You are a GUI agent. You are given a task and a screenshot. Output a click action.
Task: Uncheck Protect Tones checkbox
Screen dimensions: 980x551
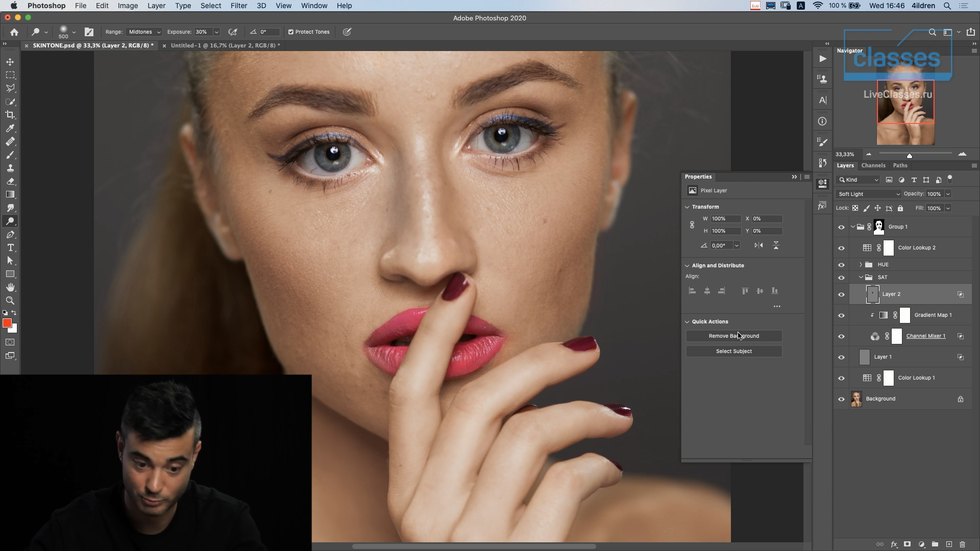(291, 32)
